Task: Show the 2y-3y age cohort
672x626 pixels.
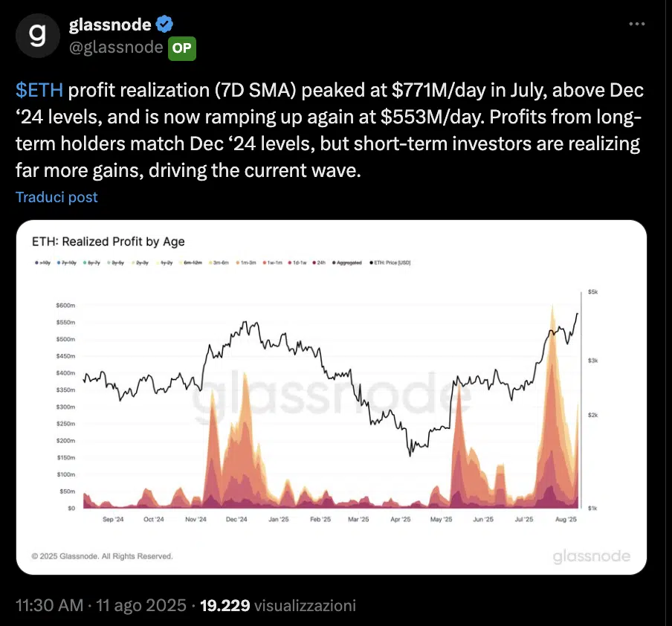Action: click(133, 262)
